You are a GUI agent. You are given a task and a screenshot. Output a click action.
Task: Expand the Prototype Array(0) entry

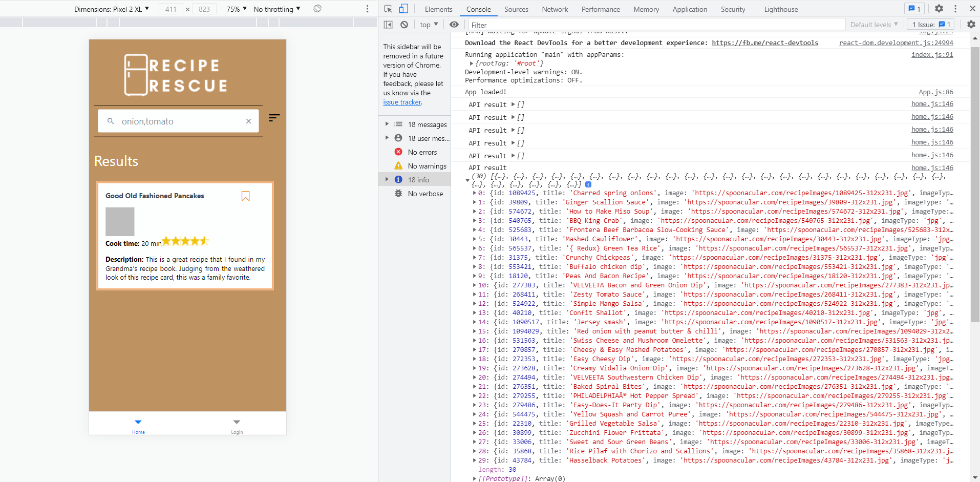click(474, 478)
